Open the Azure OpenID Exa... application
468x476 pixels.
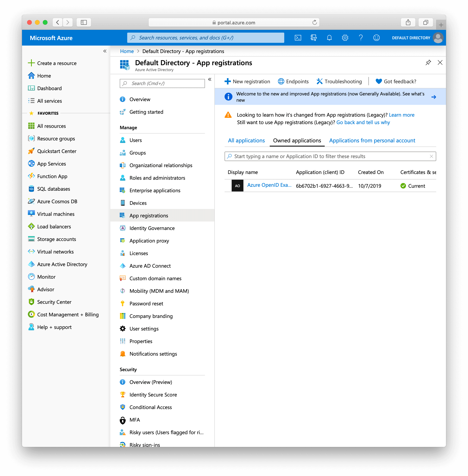tap(269, 185)
